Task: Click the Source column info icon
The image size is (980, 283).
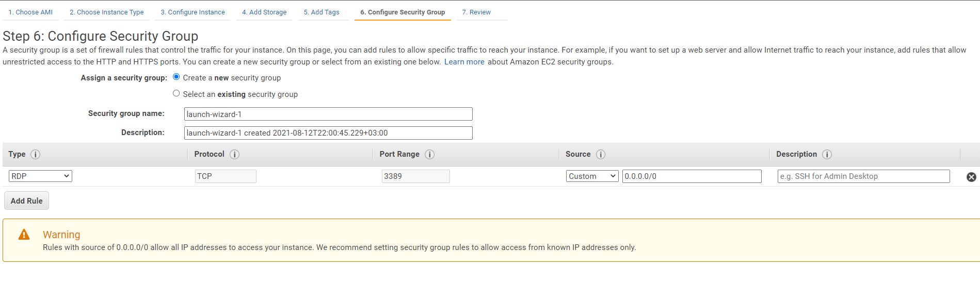Action: [x=601, y=154]
